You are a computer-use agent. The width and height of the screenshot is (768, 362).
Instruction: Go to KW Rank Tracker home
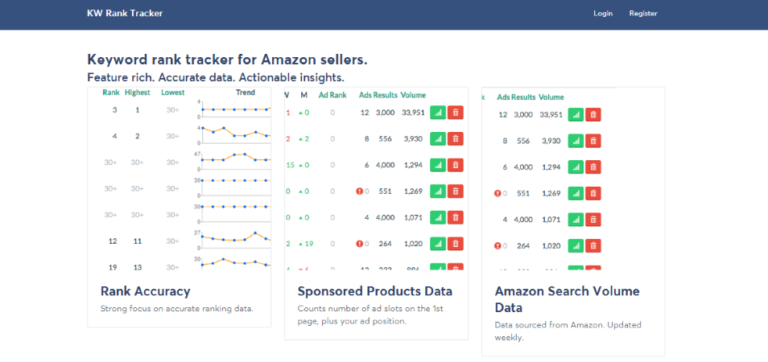(125, 14)
